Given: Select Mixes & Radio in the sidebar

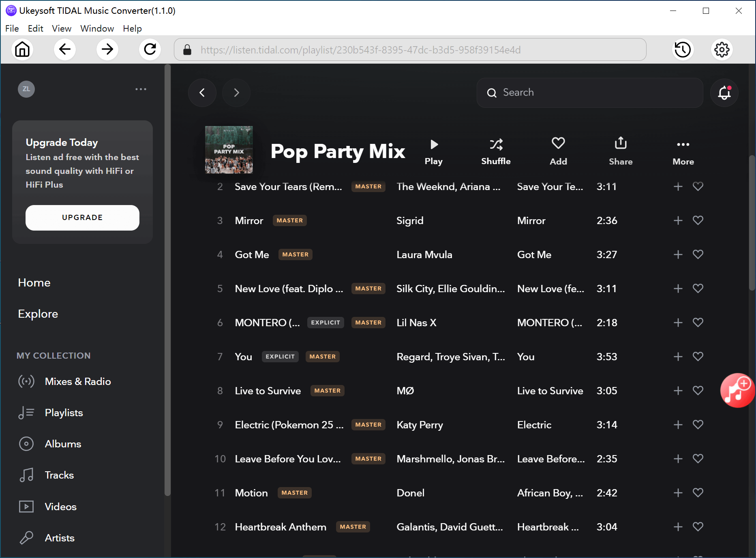Looking at the screenshot, I should click(x=78, y=381).
